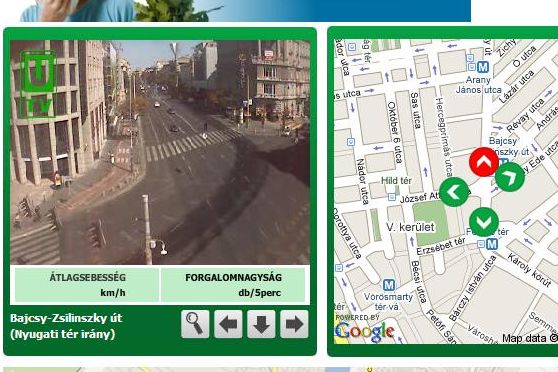Click the Erzsébet tér label on the map
Viewport: 558px width, 372px height.
[x=441, y=246]
